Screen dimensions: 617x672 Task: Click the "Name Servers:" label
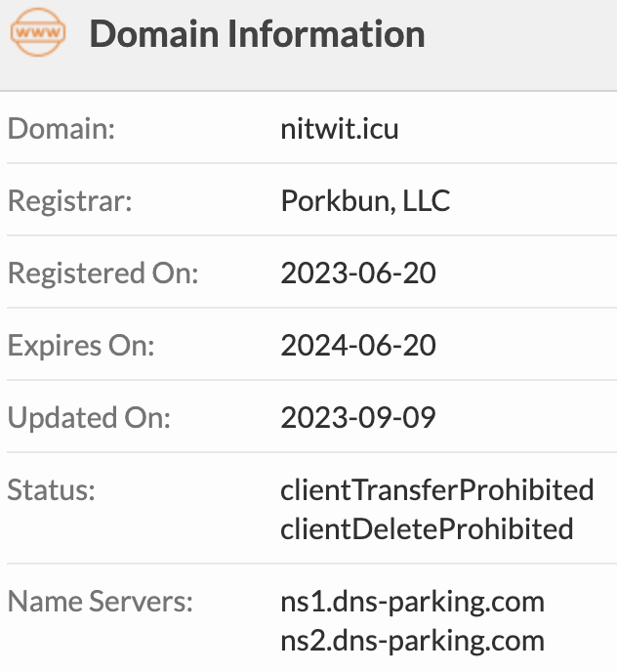(101, 601)
